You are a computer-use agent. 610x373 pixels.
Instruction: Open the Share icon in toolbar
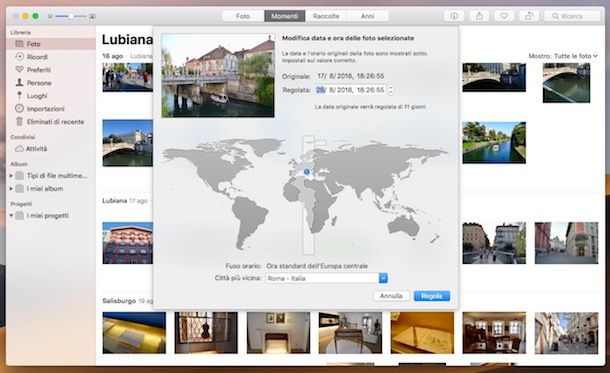point(479,16)
